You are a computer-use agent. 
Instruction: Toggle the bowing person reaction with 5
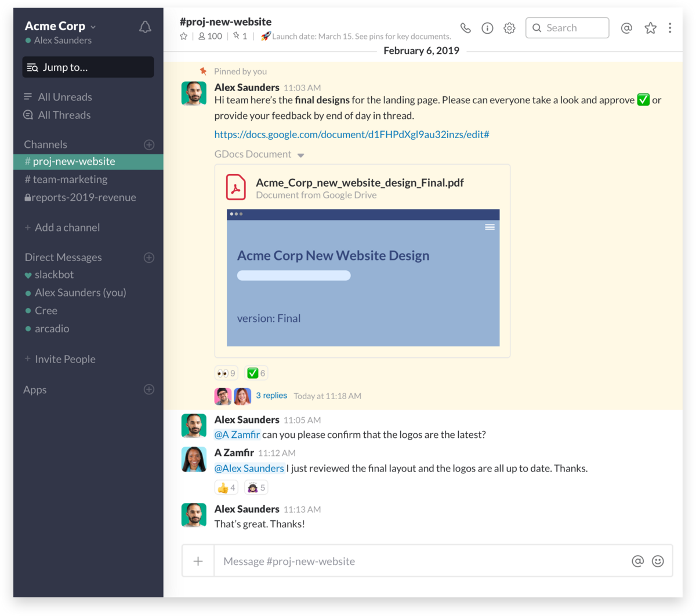pos(256,487)
